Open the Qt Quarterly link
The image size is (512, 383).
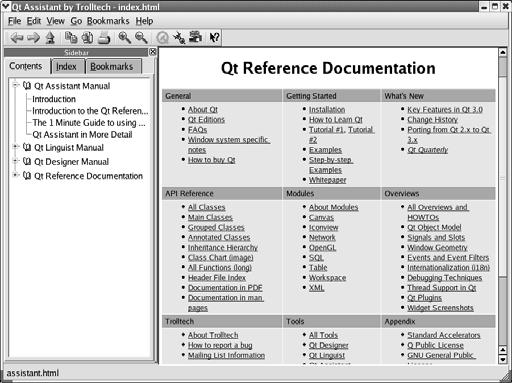(428, 150)
